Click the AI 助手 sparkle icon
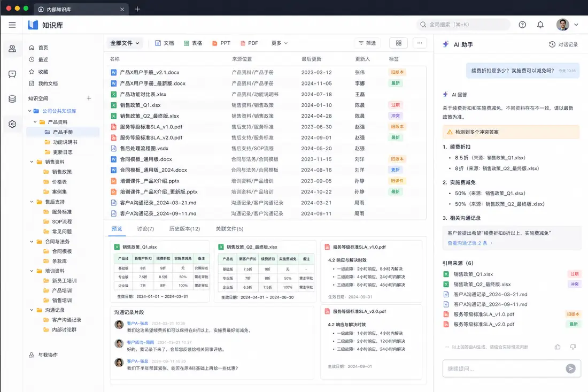Viewport: 588px width, 392px height. (x=445, y=44)
